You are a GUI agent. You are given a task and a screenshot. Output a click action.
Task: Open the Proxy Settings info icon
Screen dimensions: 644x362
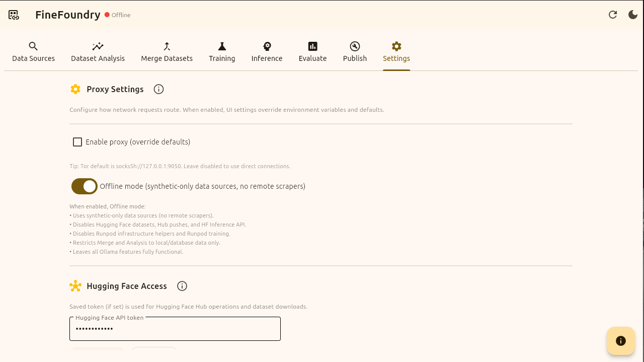tap(158, 89)
